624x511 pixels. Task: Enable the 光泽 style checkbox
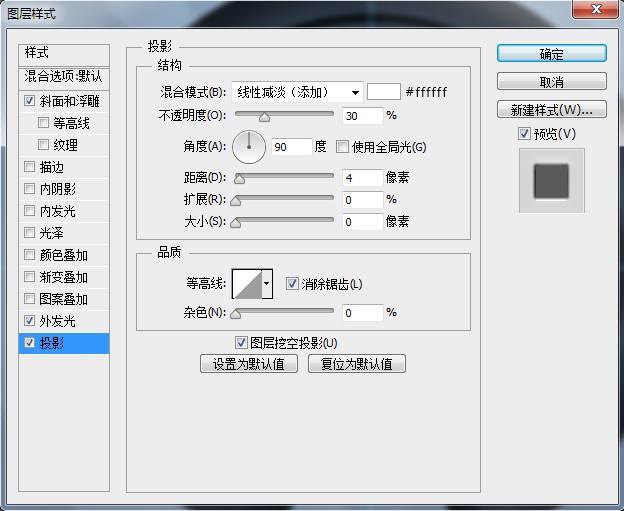29,232
